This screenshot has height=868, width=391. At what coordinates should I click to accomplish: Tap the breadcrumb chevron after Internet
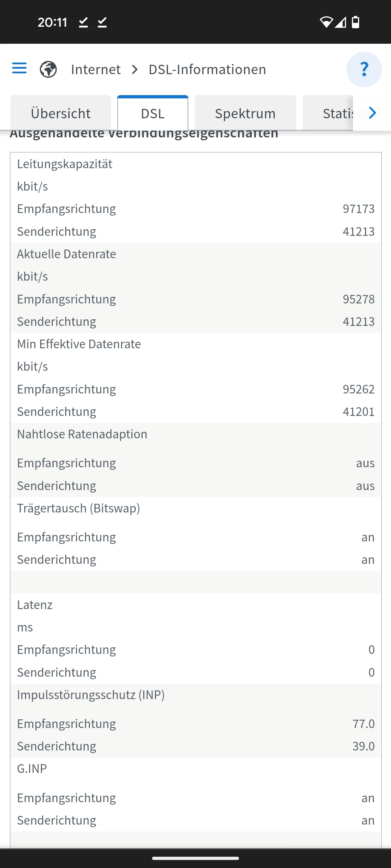135,69
